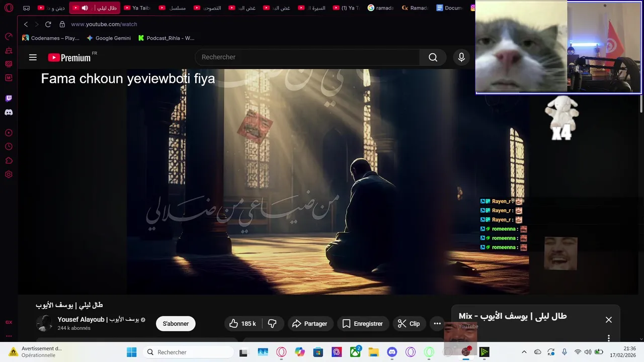The image size is (644, 362).
Task: Open the Xbox taskbar app
Action: [355, 352]
